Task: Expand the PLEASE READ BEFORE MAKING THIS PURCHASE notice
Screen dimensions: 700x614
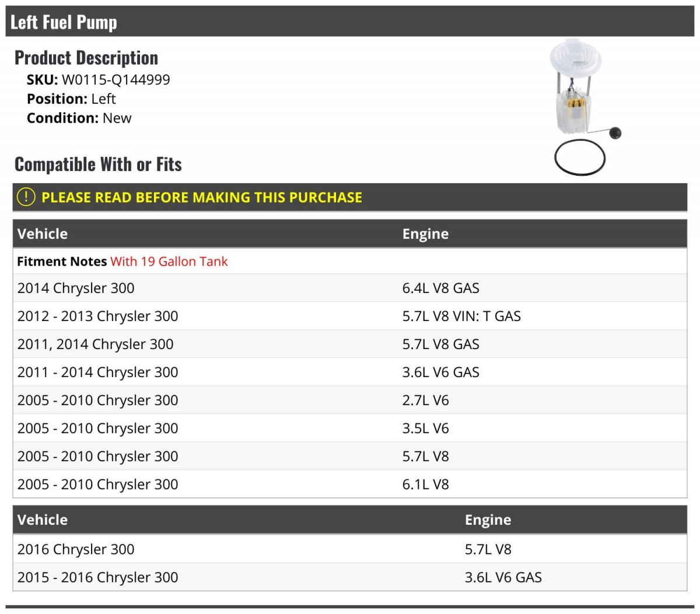Action: point(202,197)
